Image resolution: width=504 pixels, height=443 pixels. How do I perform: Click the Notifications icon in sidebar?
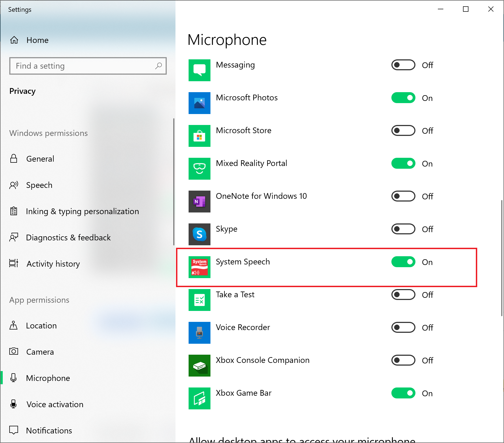click(14, 430)
